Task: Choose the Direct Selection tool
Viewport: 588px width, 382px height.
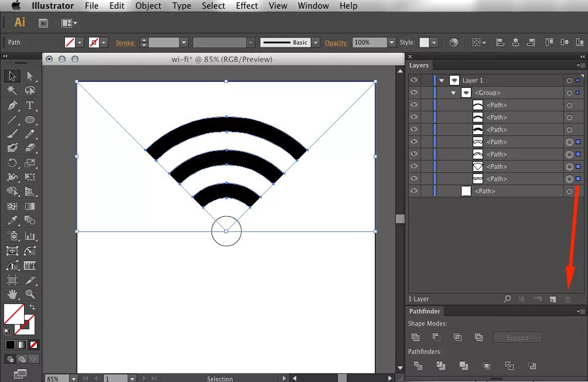Action: (29, 76)
